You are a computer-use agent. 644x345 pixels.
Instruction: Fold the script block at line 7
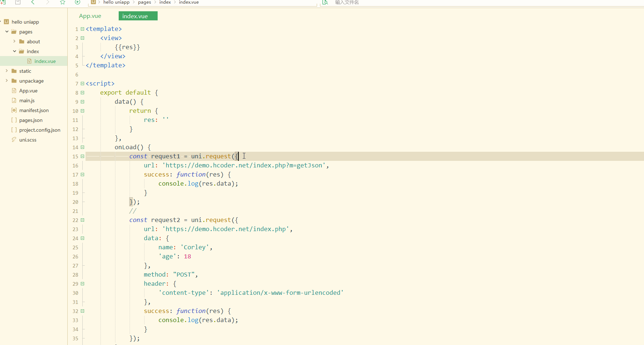(83, 84)
